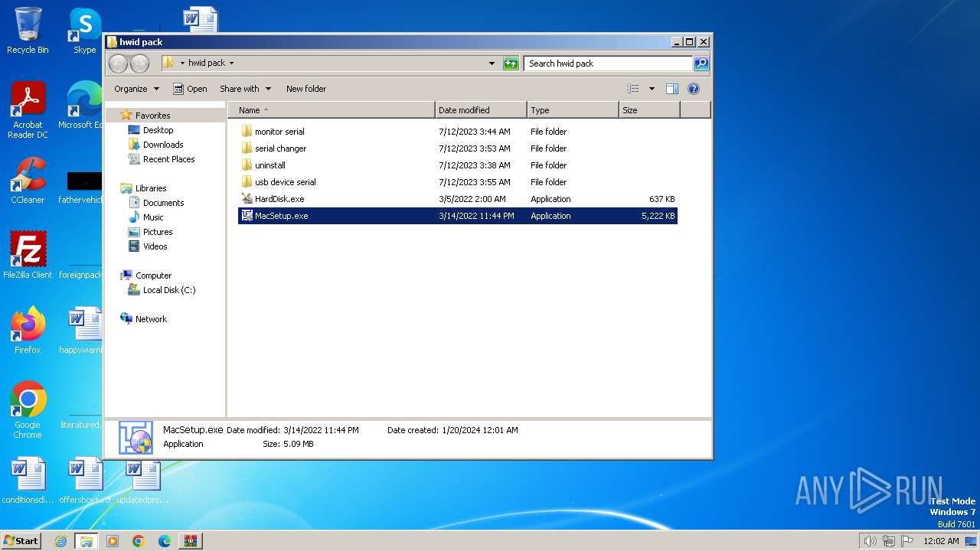Open Local Disk (C:)

coord(169,290)
